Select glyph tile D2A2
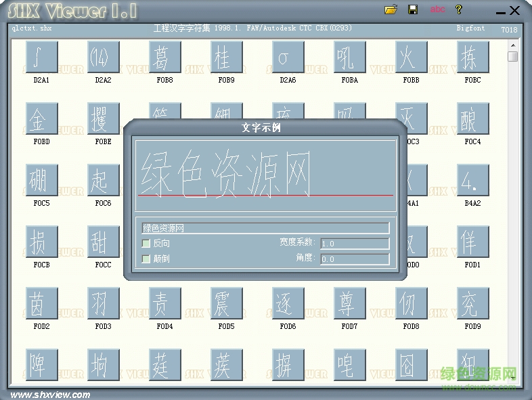Viewport: 532px width, 400px height. coord(104,57)
